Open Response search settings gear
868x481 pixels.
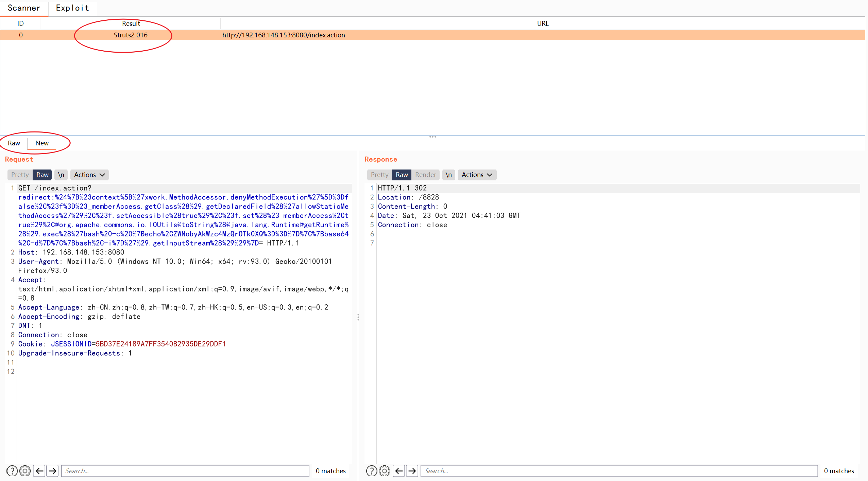[x=385, y=471]
